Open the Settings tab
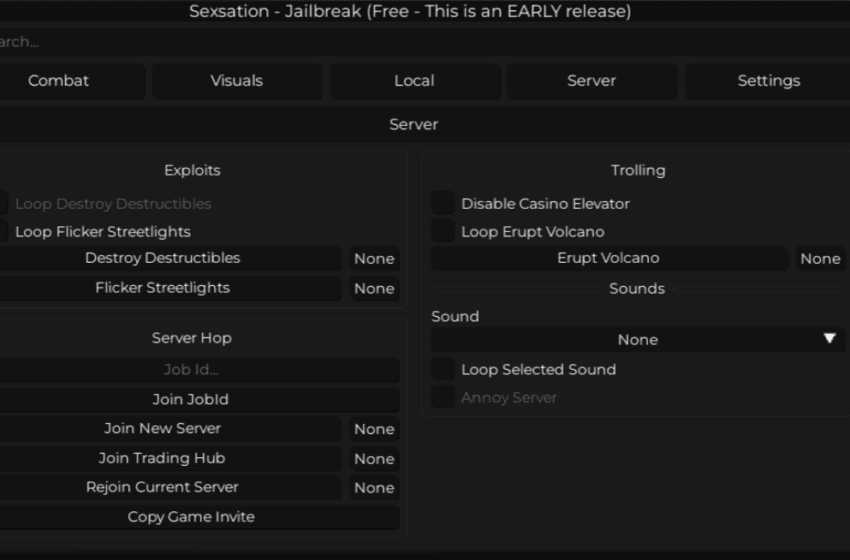The height and width of the screenshot is (560, 850). [768, 81]
